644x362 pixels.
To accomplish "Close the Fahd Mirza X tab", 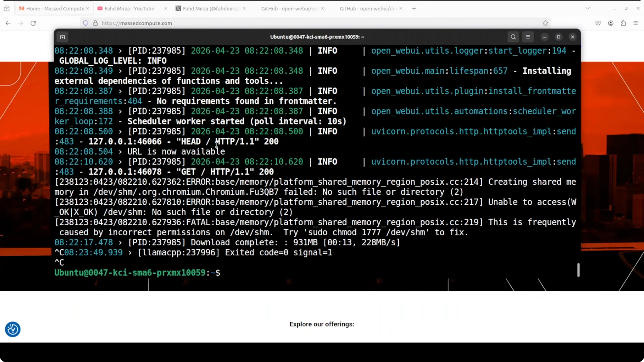I will (244, 8).
